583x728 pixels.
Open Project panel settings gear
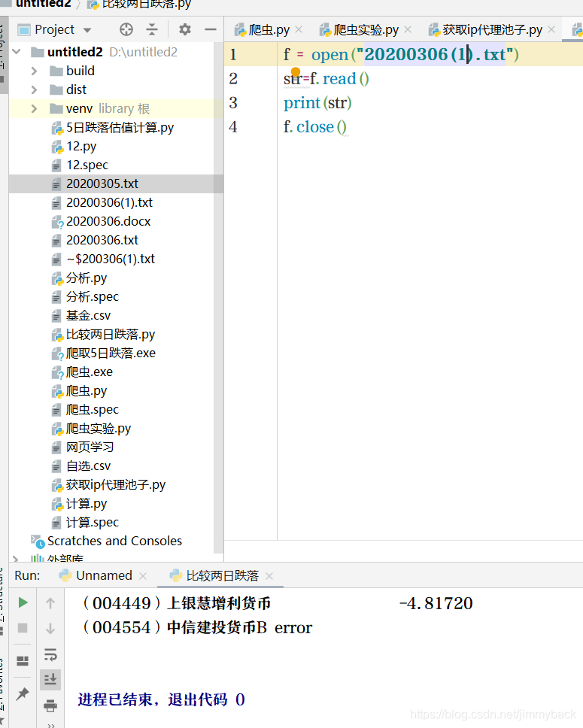pyautogui.click(x=185, y=30)
